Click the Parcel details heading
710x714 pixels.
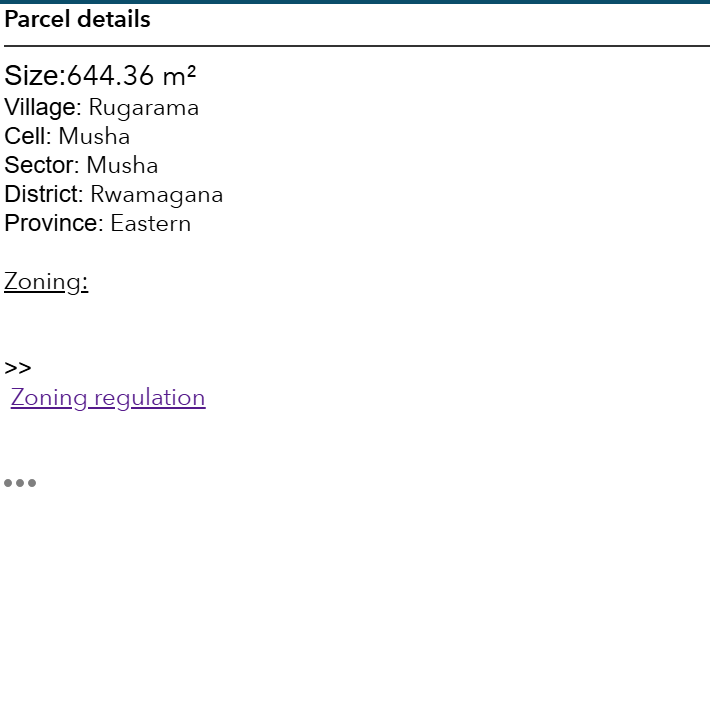pos(78,19)
